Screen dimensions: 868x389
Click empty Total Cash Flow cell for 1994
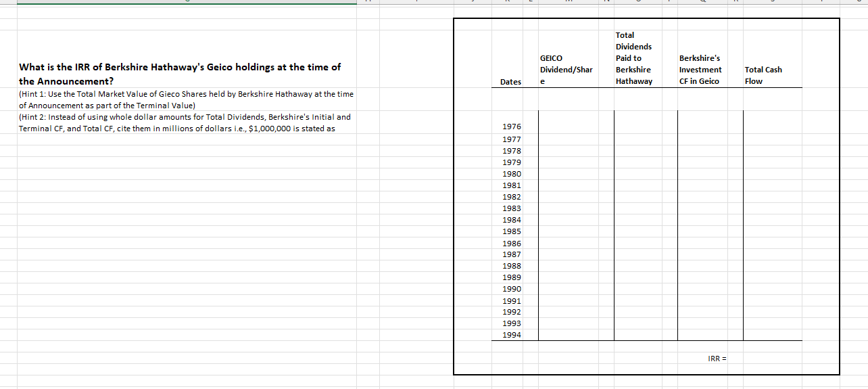[773, 335]
